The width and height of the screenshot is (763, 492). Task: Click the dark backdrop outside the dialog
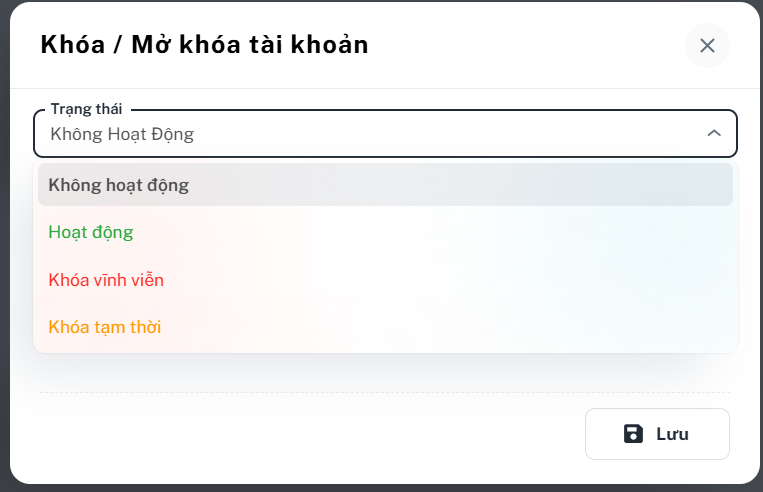coord(4,243)
